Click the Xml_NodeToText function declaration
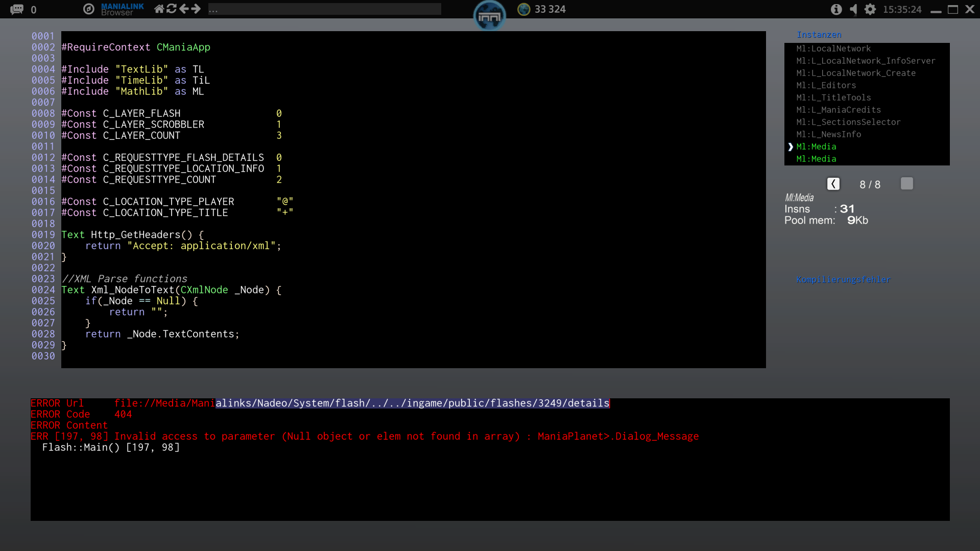The height and width of the screenshot is (551, 980). pos(172,290)
